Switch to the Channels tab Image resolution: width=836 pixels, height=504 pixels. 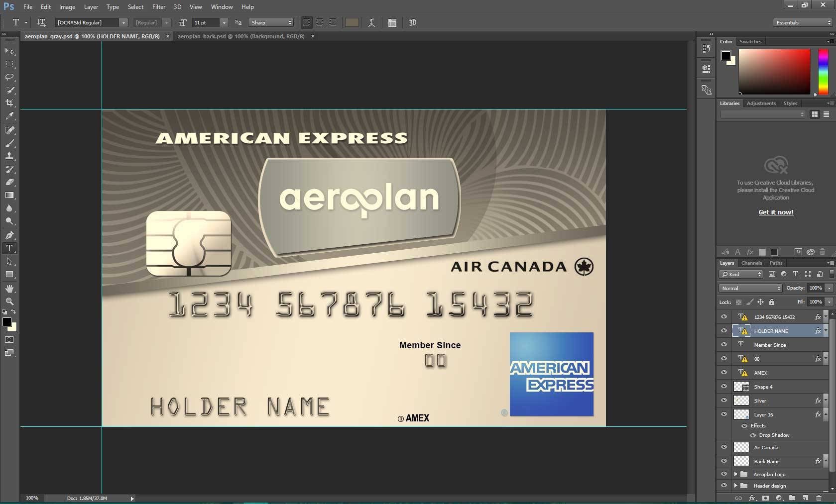point(751,263)
